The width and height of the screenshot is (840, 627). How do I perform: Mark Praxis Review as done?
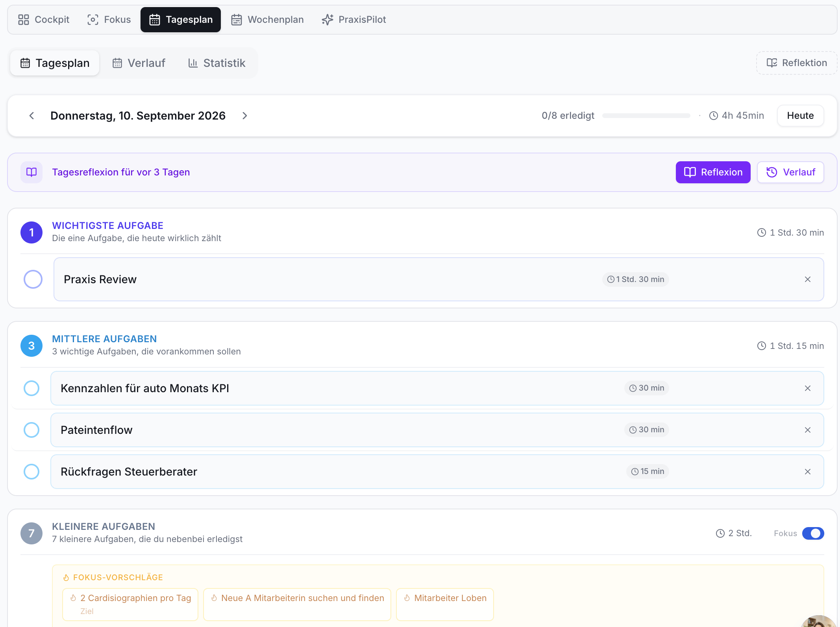33,279
